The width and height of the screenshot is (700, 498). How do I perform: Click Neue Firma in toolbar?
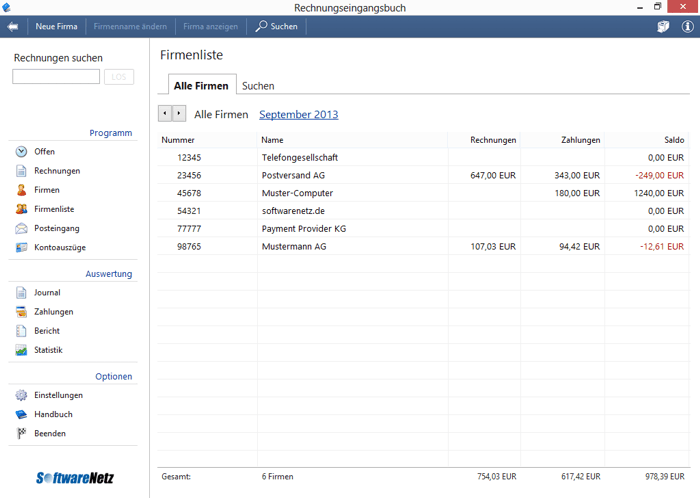56,27
